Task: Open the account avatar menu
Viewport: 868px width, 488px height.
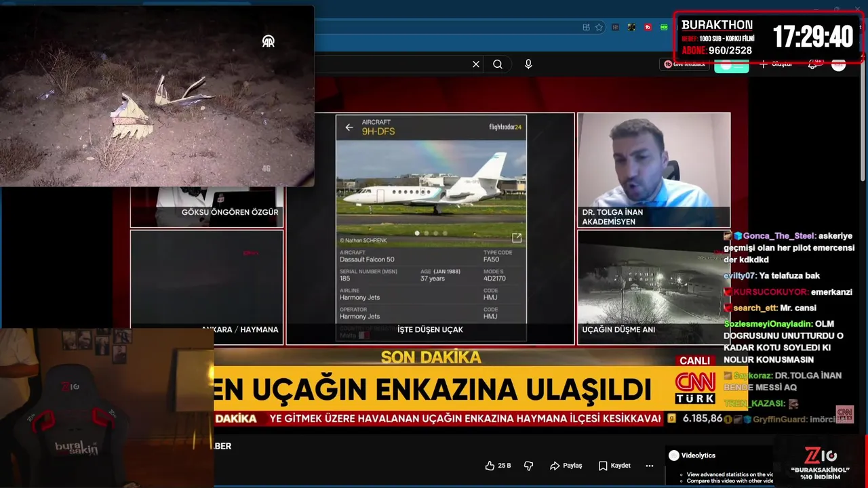Action: 839,64
